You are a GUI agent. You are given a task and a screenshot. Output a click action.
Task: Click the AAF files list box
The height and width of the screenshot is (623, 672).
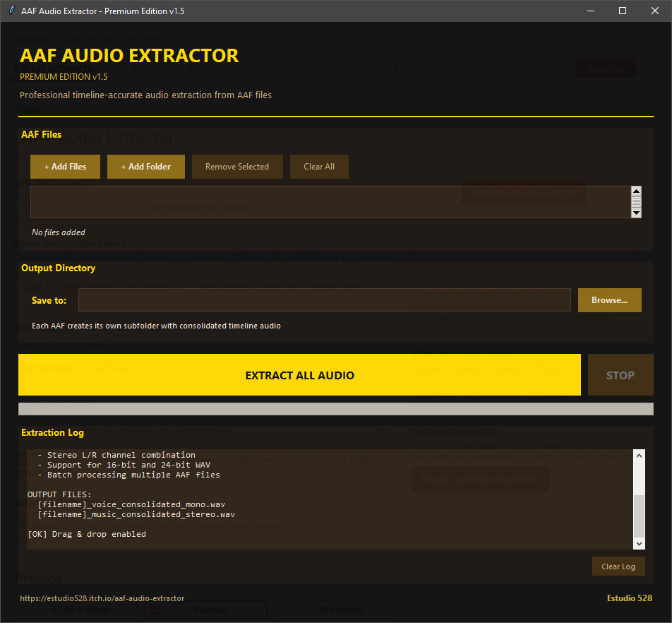(x=330, y=202)
